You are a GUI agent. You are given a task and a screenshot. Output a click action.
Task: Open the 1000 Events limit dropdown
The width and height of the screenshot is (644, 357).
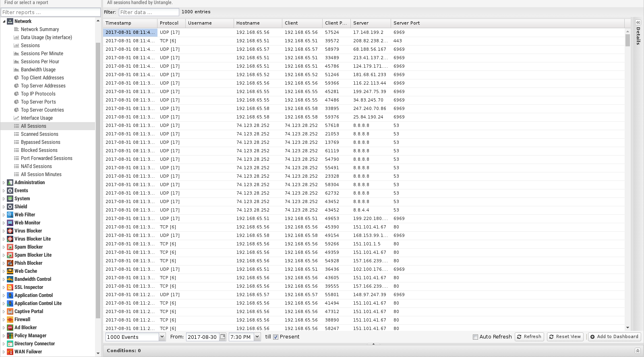[162, 337]
